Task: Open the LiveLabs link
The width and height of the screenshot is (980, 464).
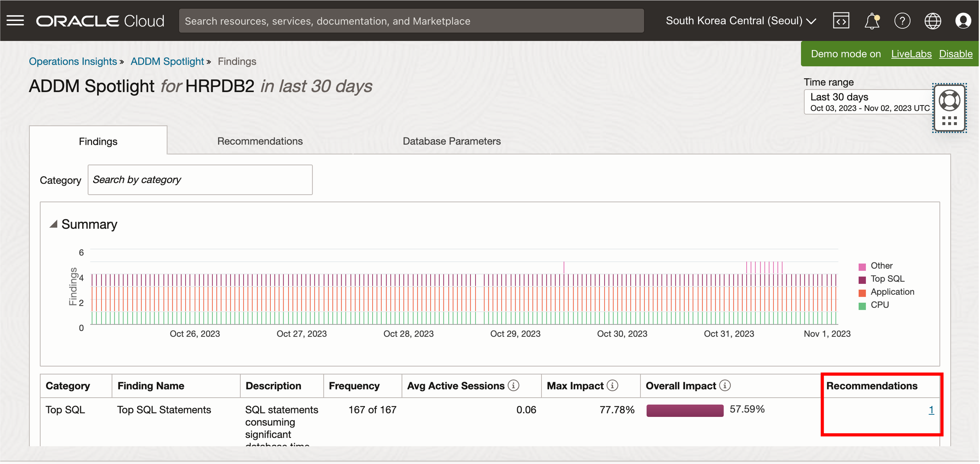Action: click(911, 54)
